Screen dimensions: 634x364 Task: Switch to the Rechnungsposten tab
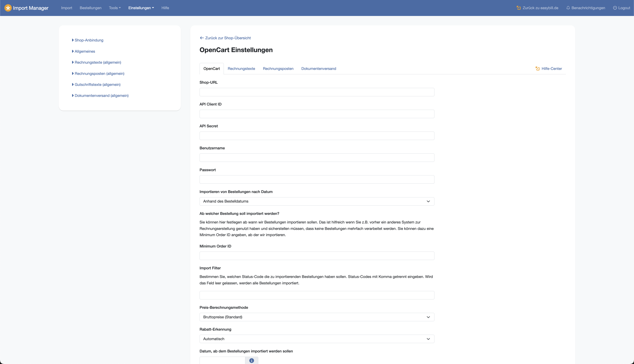pyautogui.click(x=278, y=68)
